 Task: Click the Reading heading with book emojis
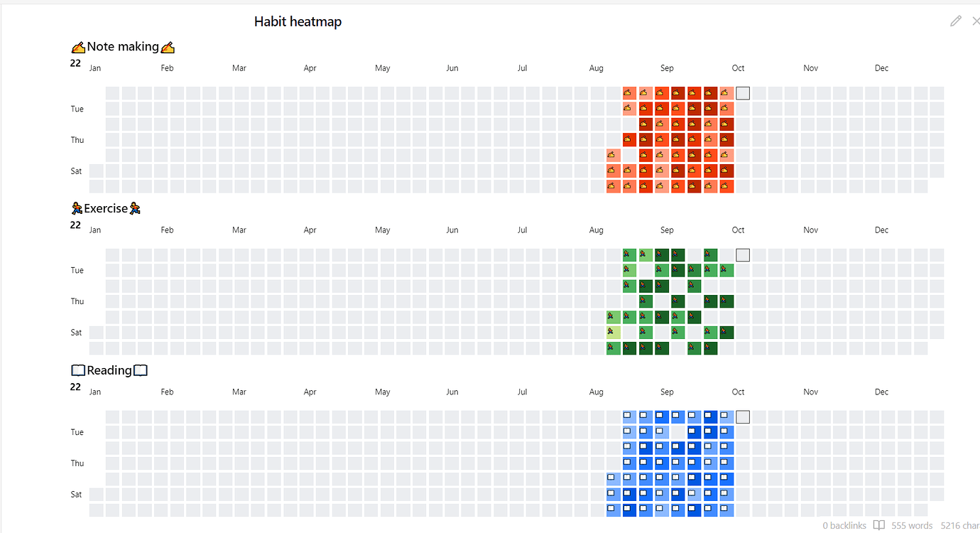point(109,370)
